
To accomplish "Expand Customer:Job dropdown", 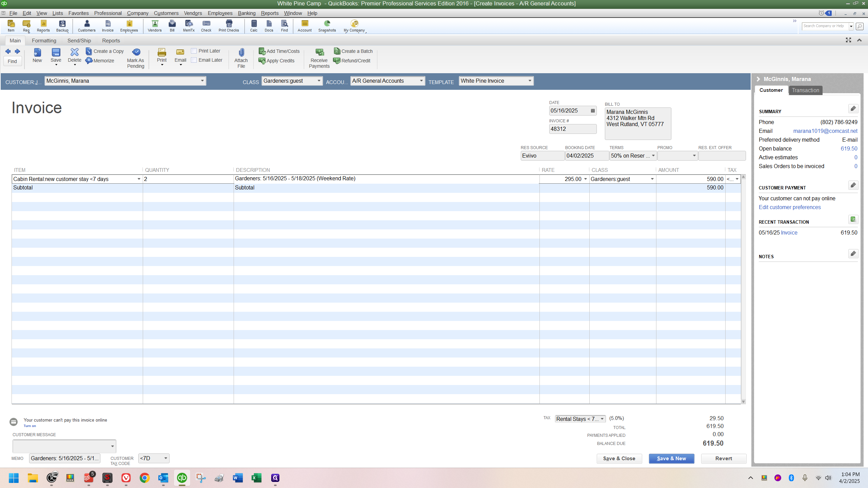I will 202,81.
